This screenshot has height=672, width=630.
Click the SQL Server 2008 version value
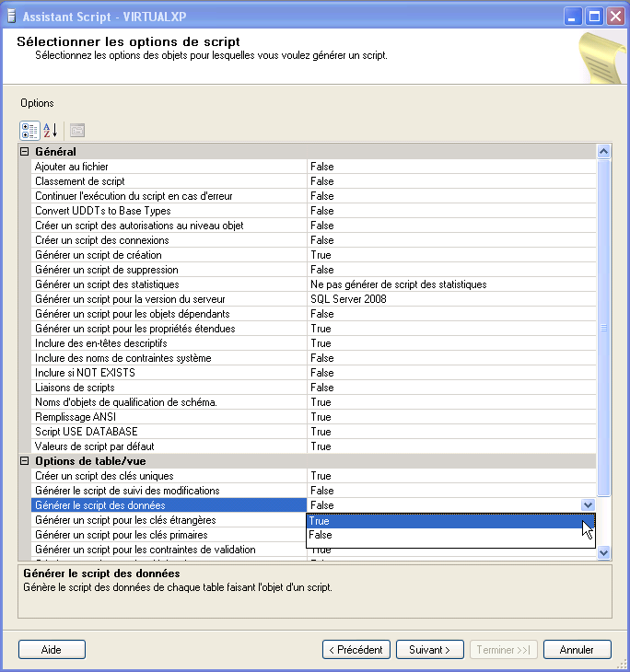451,299
